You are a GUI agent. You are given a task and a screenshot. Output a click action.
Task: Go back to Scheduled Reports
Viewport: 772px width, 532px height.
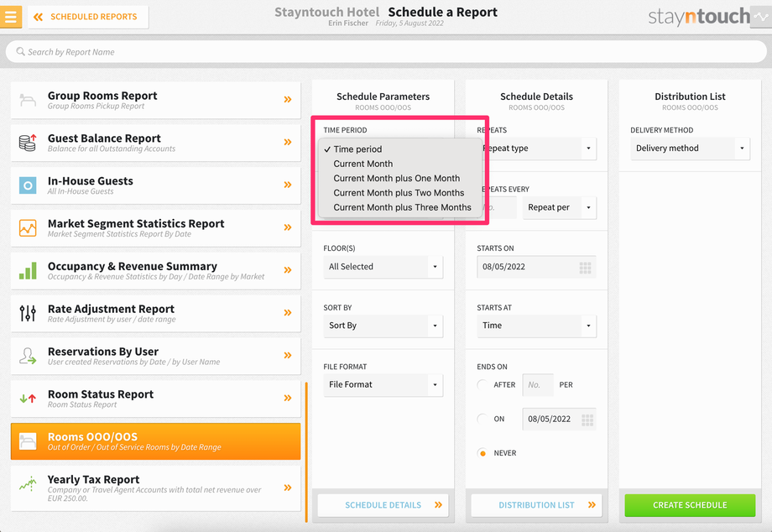pyautogui.click(x=88, y=17)
